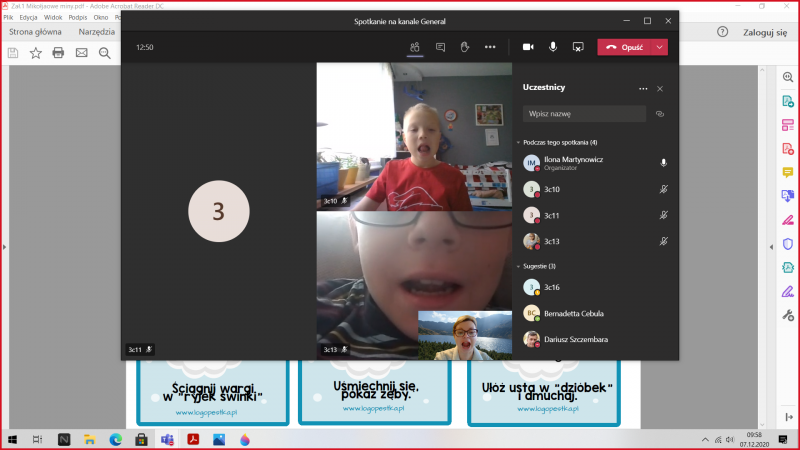This screenshot has height=450, width=800.
Task: Show hidden system tray icons
Action: 705,439
